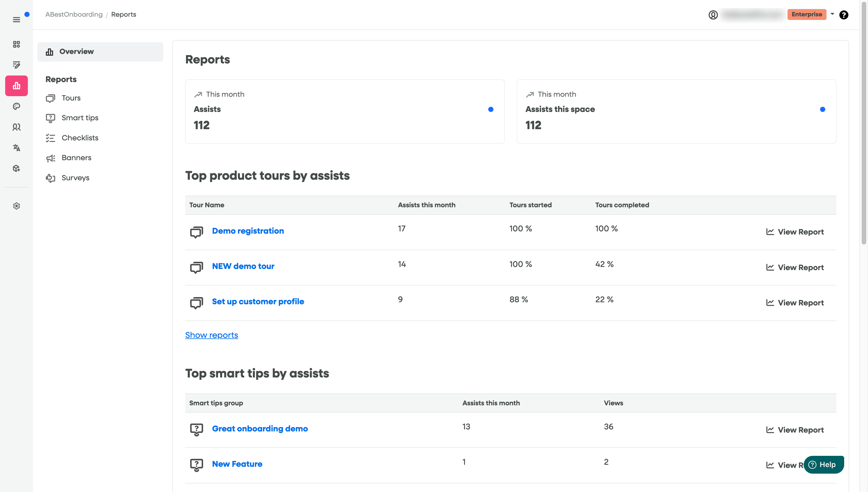Click the content editor list-pencil icon
The width and height of the screenshot is (868, 492).
click(16, 65)
